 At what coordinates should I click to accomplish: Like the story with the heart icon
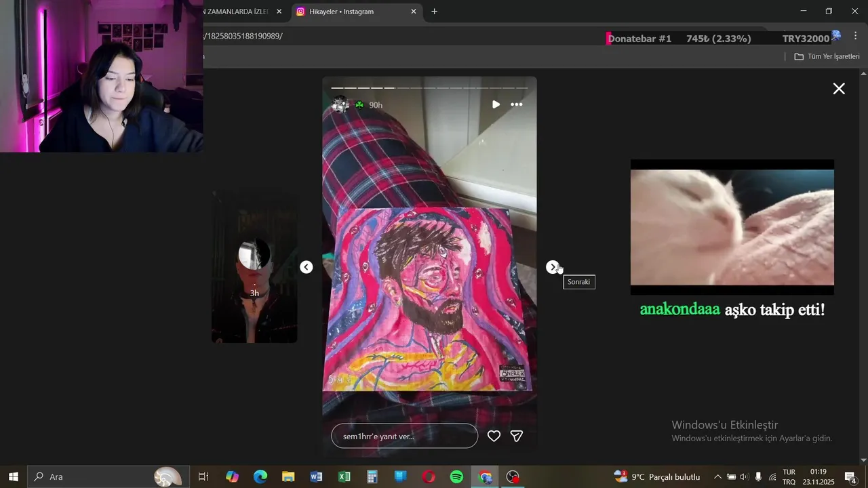point(494,436)
